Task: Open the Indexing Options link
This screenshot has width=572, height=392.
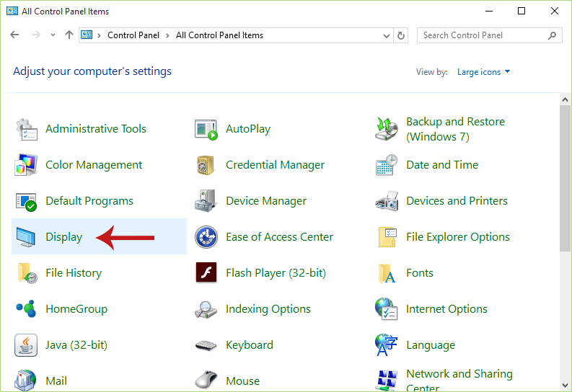Action: pos(268,309)
